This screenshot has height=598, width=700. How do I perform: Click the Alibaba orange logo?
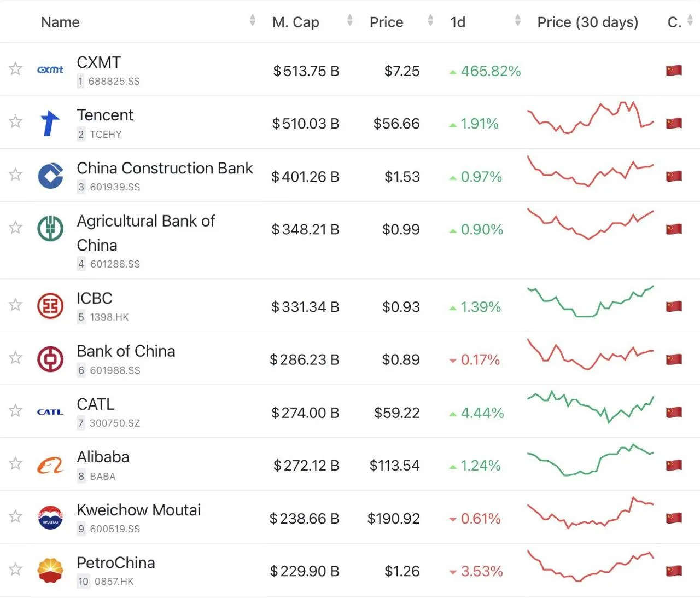coord(50,465)
